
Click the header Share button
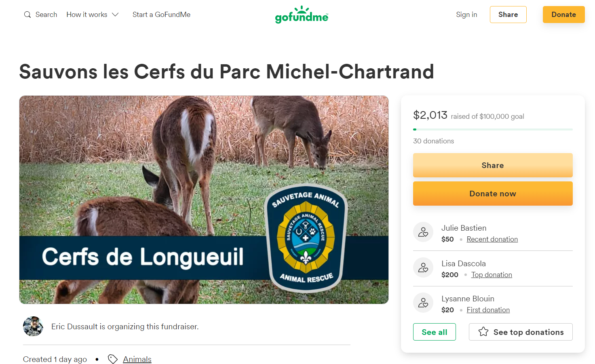[x=508, y=15]
